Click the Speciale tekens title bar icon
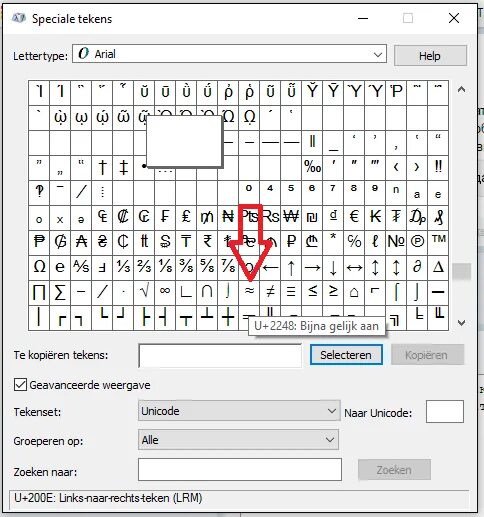This screenshot has width=484, height=517. tap(19, 18)
